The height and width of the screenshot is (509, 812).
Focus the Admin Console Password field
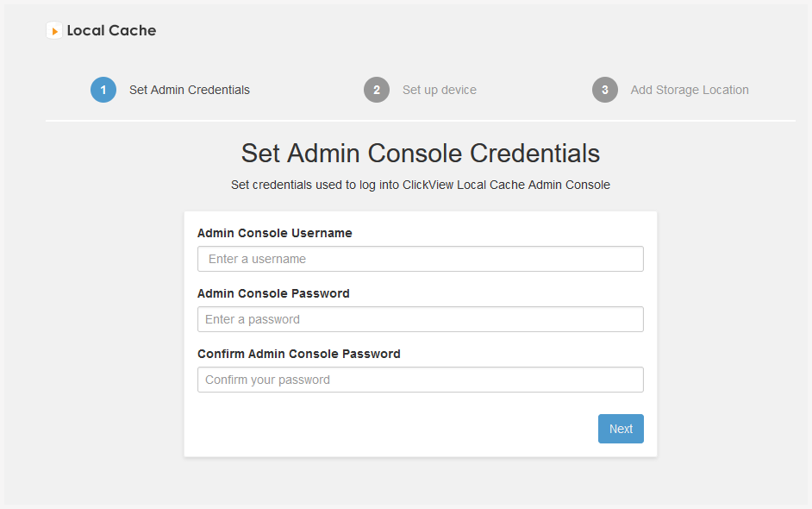click(x=421, y=319)
